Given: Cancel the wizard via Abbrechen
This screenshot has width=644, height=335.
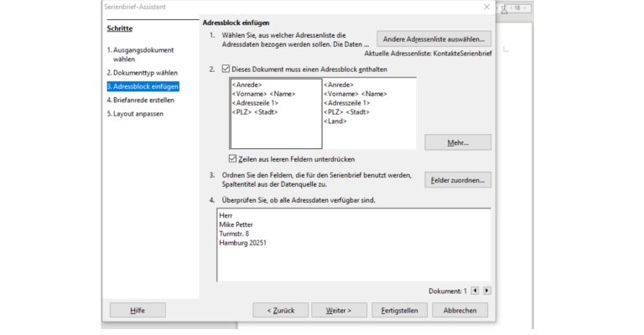Looking at the screenshot, I should click(460, 310).
